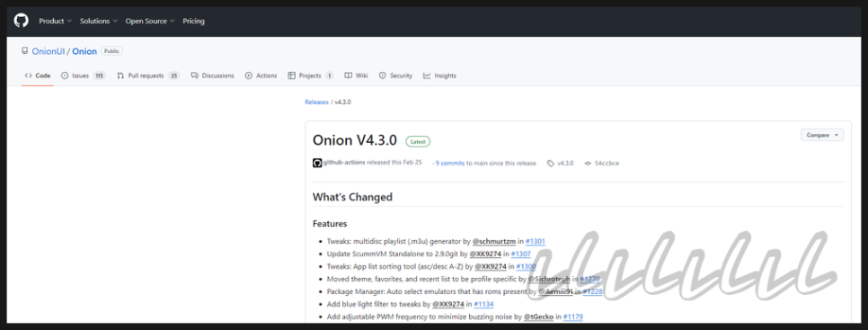Switch to the Code tab
The image size is (868, 330).
38,76
